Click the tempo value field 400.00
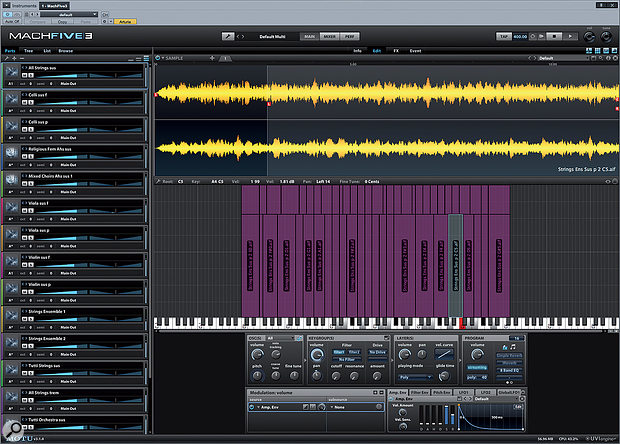The width and height of the screenshot is (620, 444). tap(520, 36)
